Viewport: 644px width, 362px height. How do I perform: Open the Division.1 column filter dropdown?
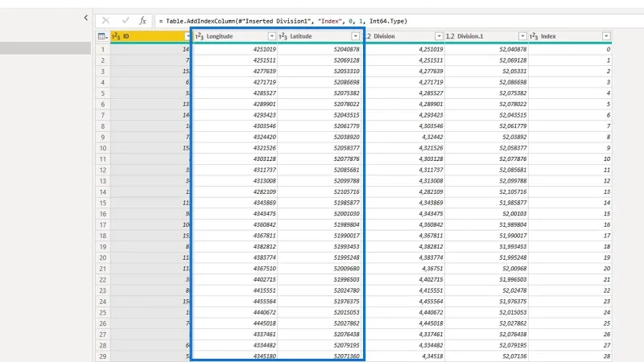[x=522, y=36]
